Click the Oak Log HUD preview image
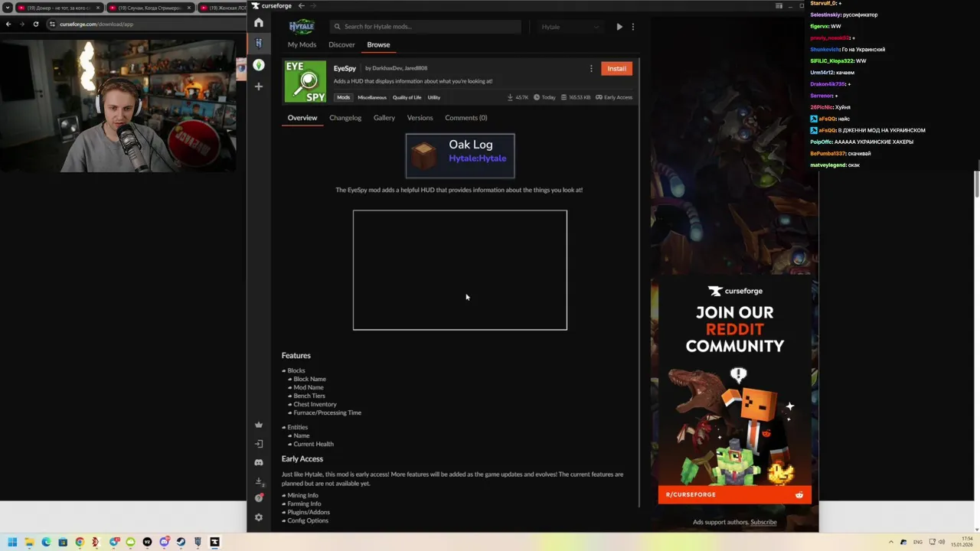The height and width of the screenshot is (551, 980). (460, 155)
